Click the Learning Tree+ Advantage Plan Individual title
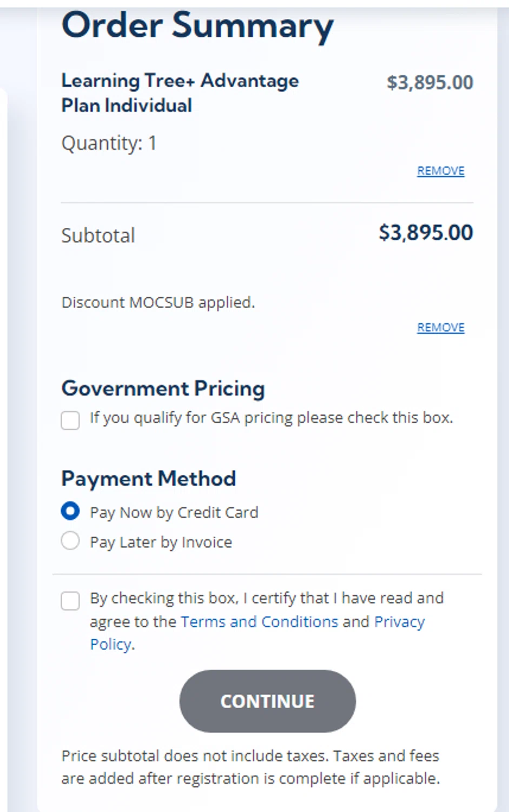 pyautogui.click(x=180, y=93)
